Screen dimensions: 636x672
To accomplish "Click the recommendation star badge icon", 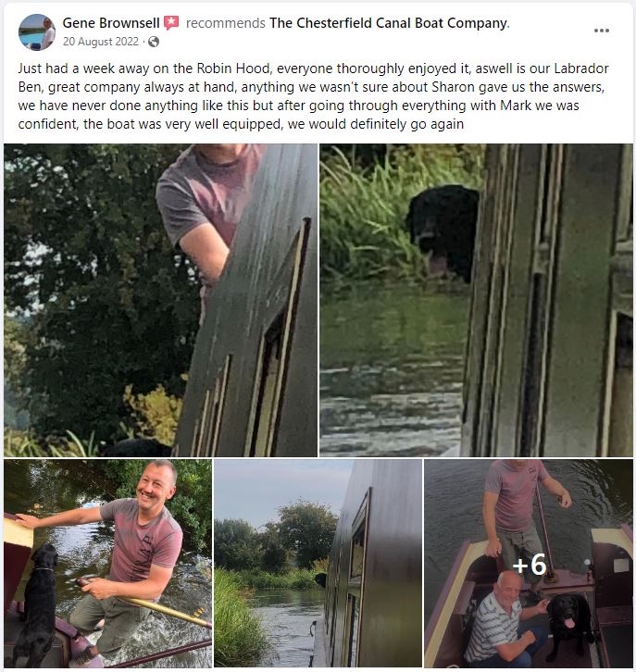I will pos(171,22).
